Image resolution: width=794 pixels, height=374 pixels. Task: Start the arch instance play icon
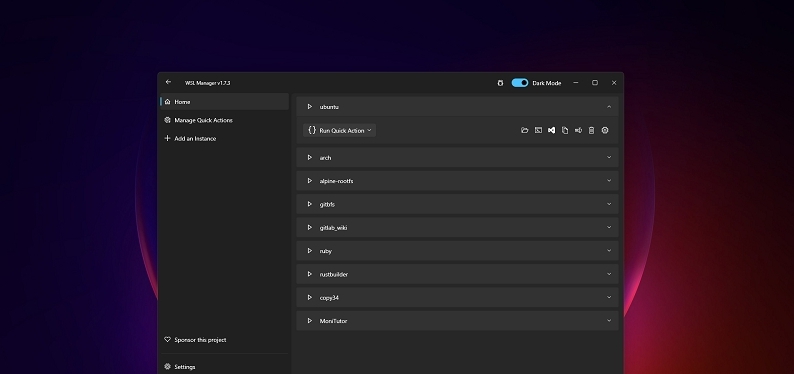[x=309, y=157]
